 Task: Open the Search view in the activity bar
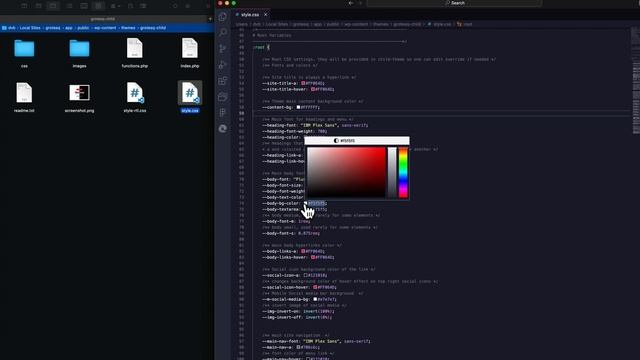pyautogui.click(x=222, y=33)
